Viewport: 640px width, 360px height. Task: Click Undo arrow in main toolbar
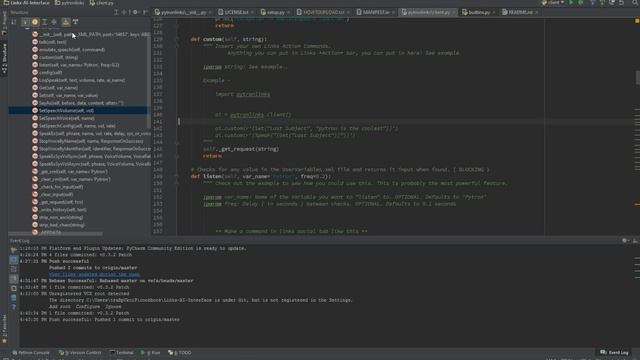pos(622,3)
